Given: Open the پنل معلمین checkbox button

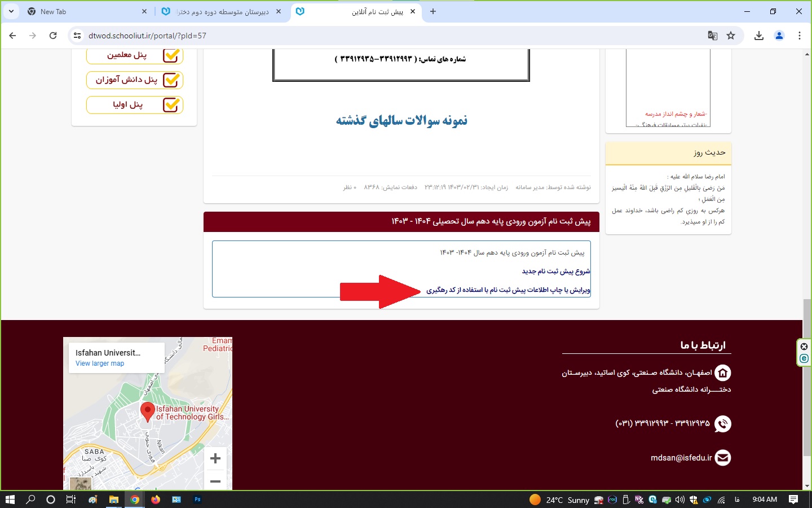Looking at the screenshot, I should click(x=135, y=55).
